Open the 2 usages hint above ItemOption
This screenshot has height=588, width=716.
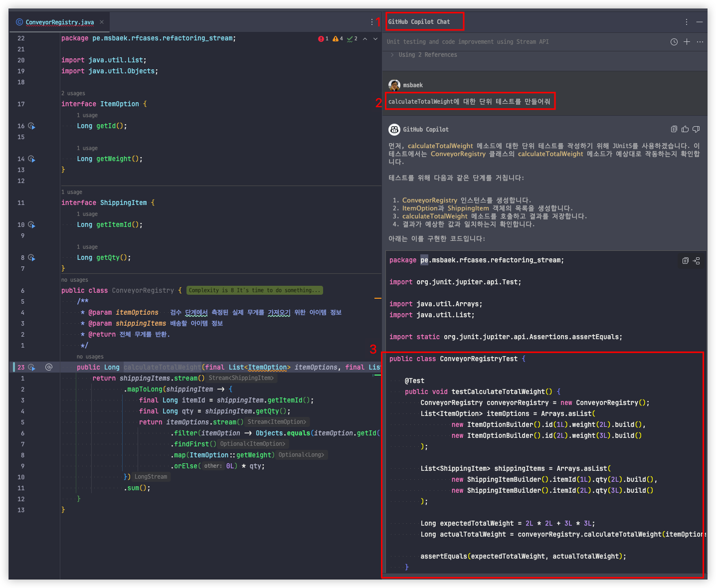point(73,93)
